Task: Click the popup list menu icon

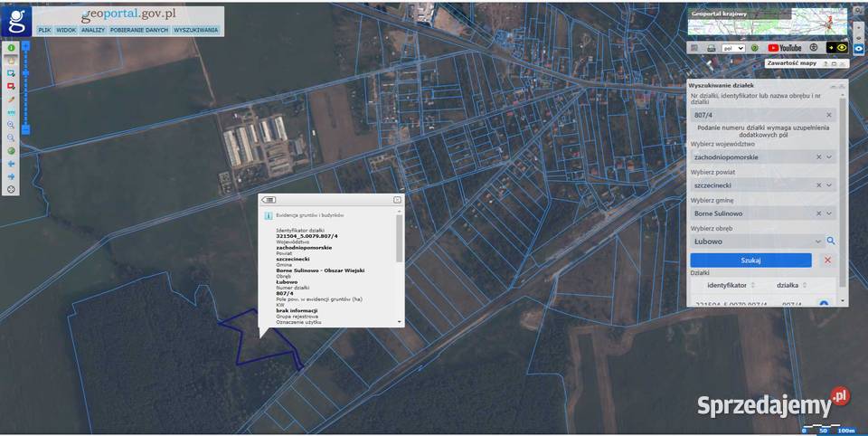Action: 269,200
